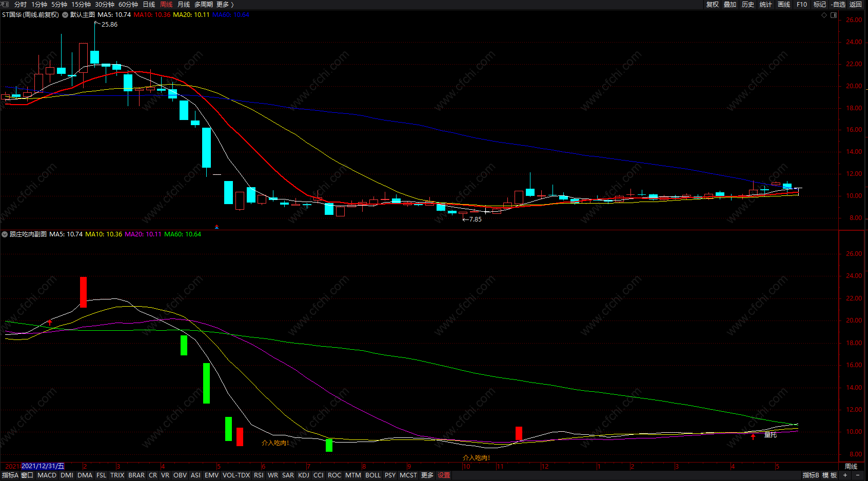
Task: Open the 统计 statistics button
Action: pyautogui.click(x=766, y=4)
